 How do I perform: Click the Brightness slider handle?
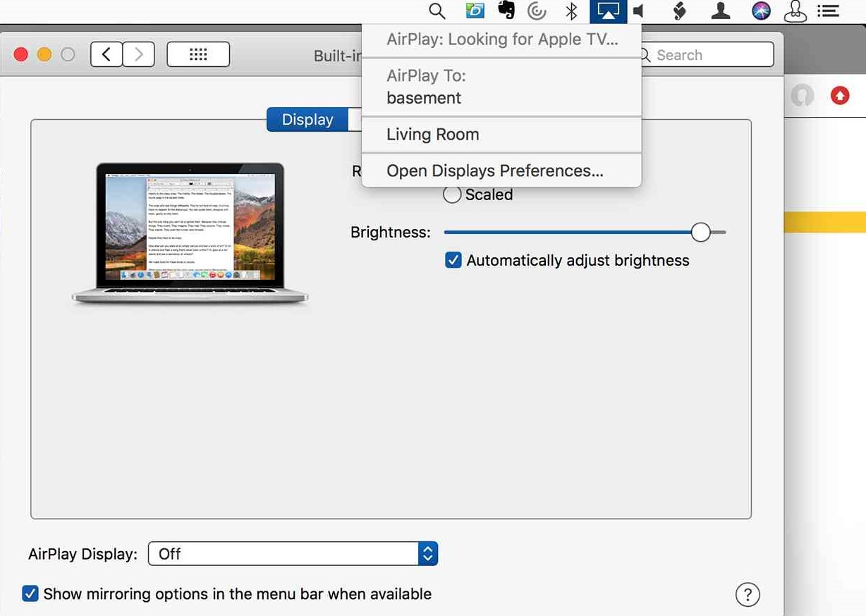(x=700, y=233)
